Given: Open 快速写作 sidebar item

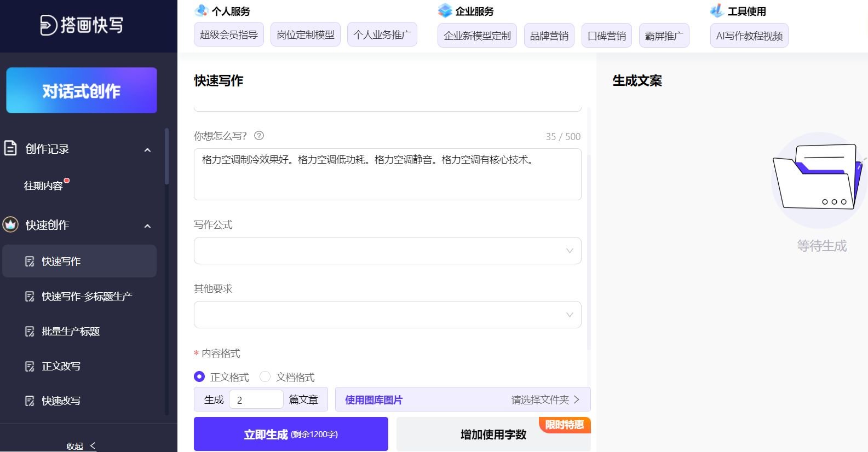Looking at the screenshot, I should pyautogui.click(x=79, y=261).
